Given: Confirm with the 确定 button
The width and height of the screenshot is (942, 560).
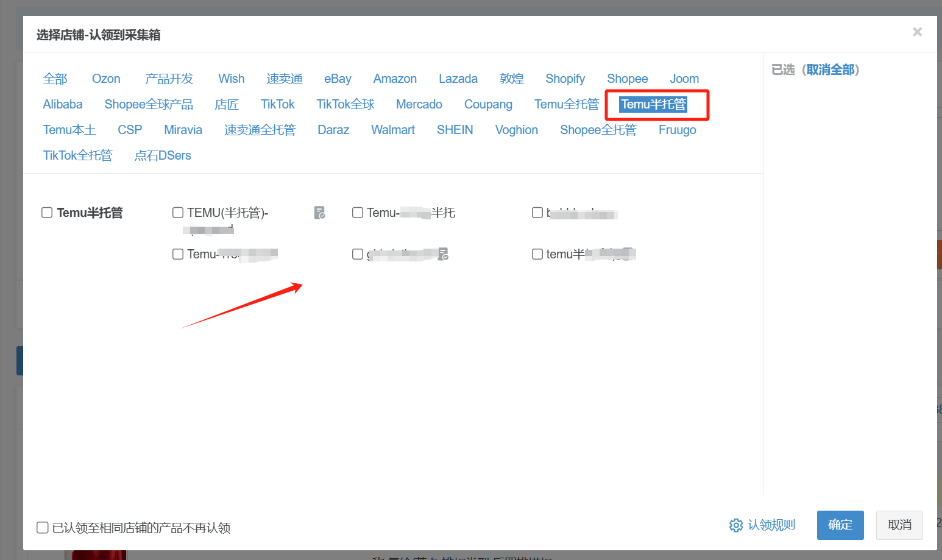Looking at the screenshot, I should click(840, 525).
